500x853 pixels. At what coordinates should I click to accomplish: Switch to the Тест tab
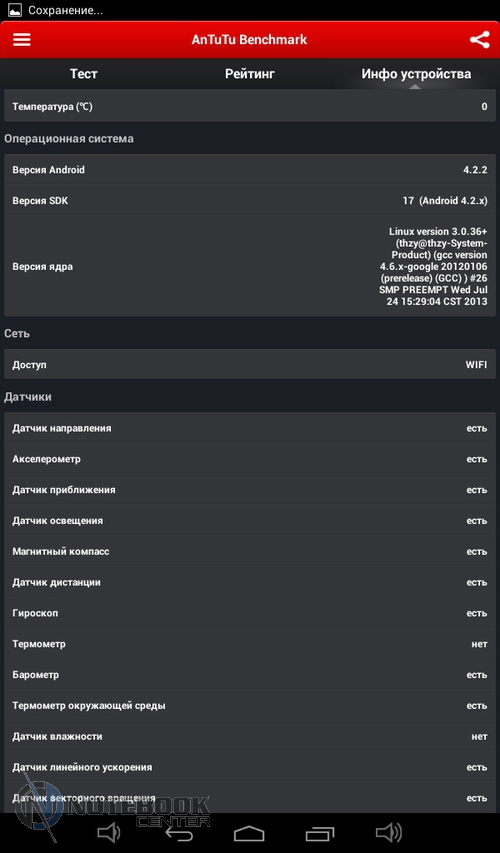pyautogui.click(x=84, y=73)
